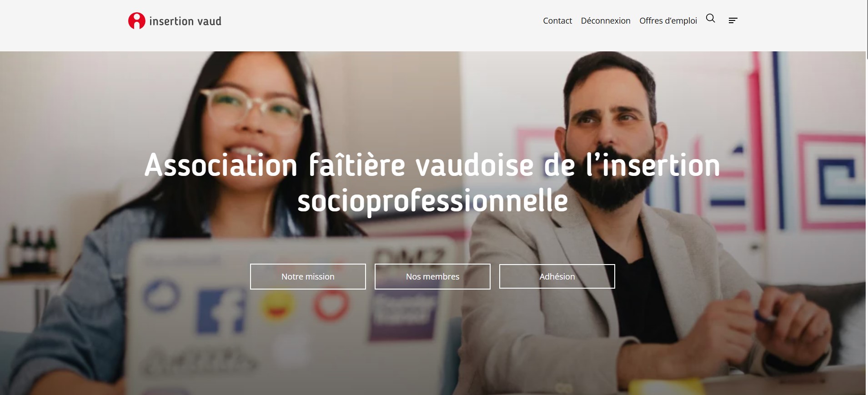Click the "insertion vaud" logo text
The height and width of the screenshot is (395, 868).
pyautogui.click(x=185, y=21)
